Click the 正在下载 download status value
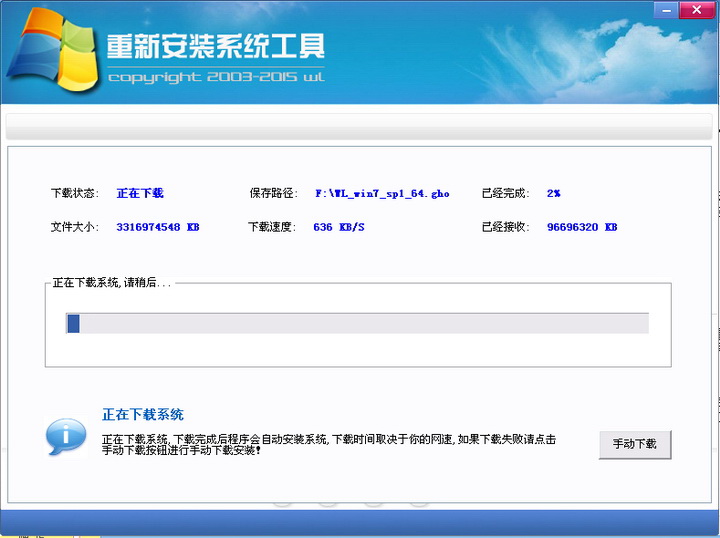 pyautogui.click(x=139, y=193)
